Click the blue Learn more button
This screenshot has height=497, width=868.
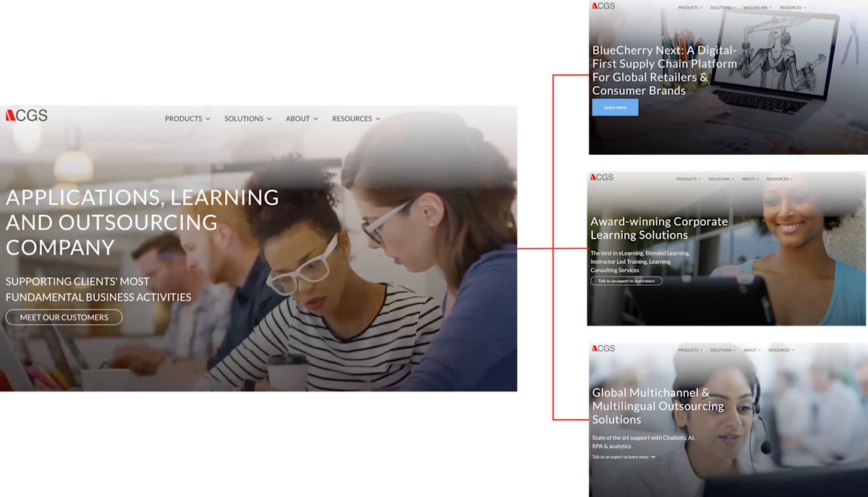click(615, 107)
